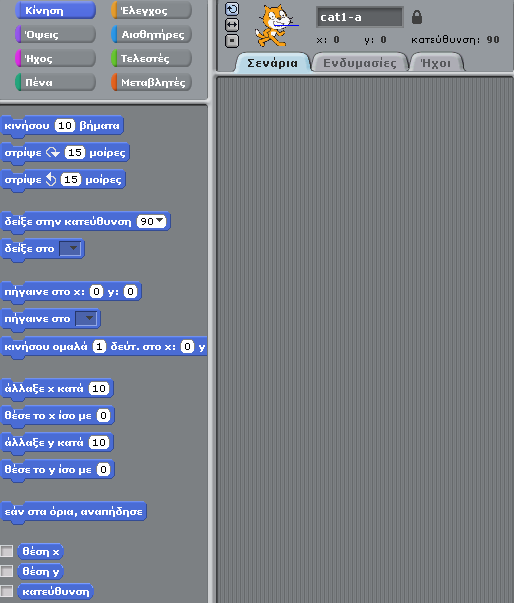Click the θέση x reporter block
This screenshot has height=603, width=514.
(x=40, y=551)
